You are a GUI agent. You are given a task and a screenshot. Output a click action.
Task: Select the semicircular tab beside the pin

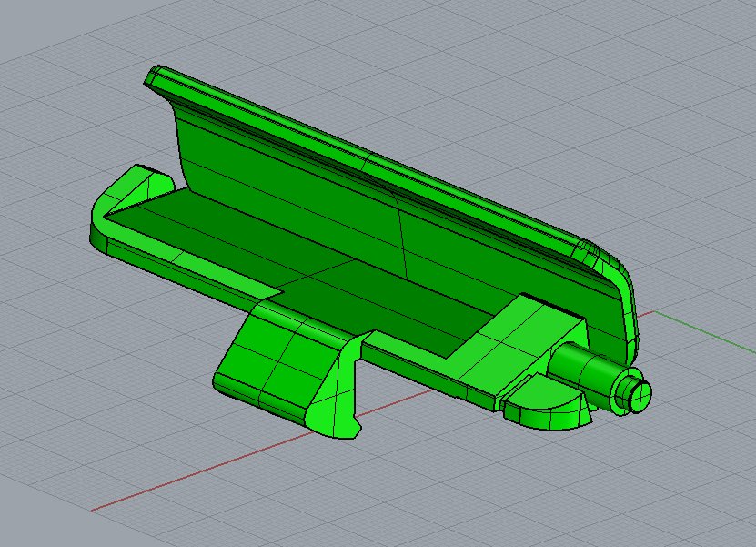click(x=546, y=402)
